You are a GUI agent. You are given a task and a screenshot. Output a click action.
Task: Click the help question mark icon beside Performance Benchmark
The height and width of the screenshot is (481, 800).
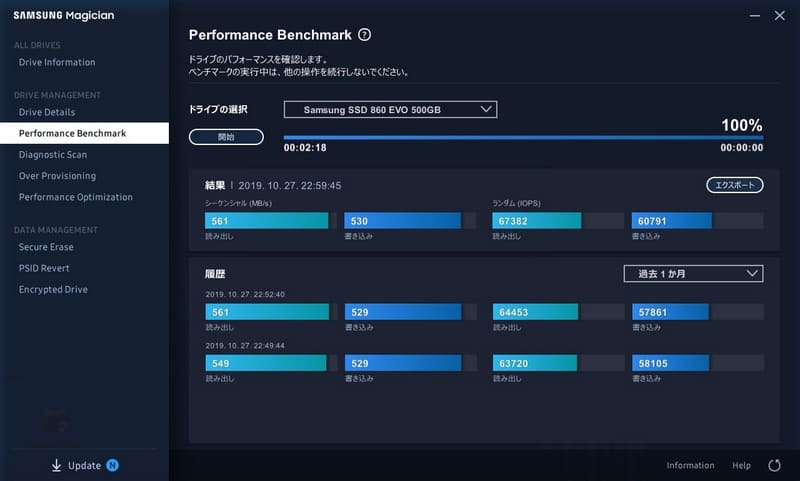coord(364,35)
